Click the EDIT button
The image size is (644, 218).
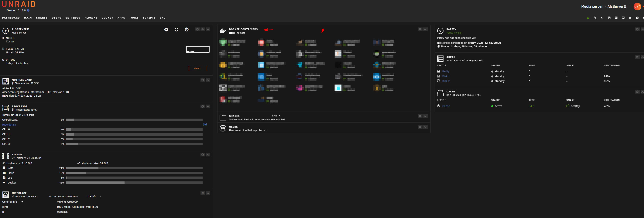click(x=197, y=68)
